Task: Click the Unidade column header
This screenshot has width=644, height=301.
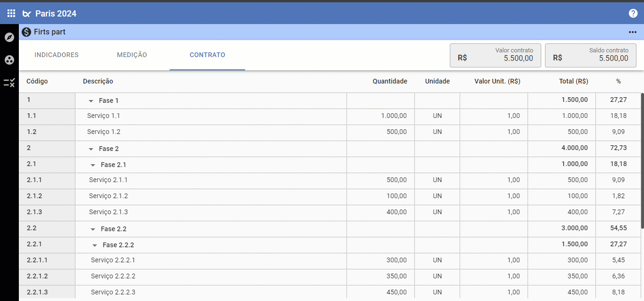Action: pos(438,81)
